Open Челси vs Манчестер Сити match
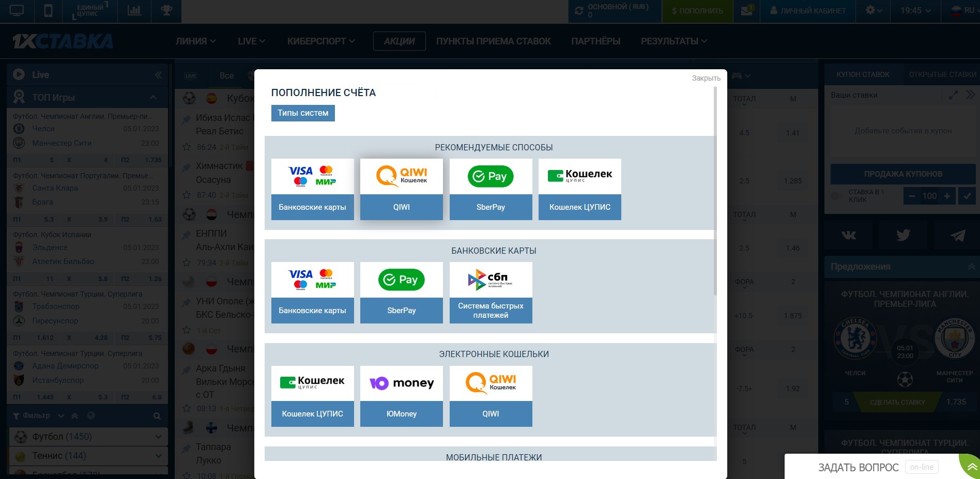Image resolution: width=980 pixels, height=479 pixels. click(x=86, y=136)
